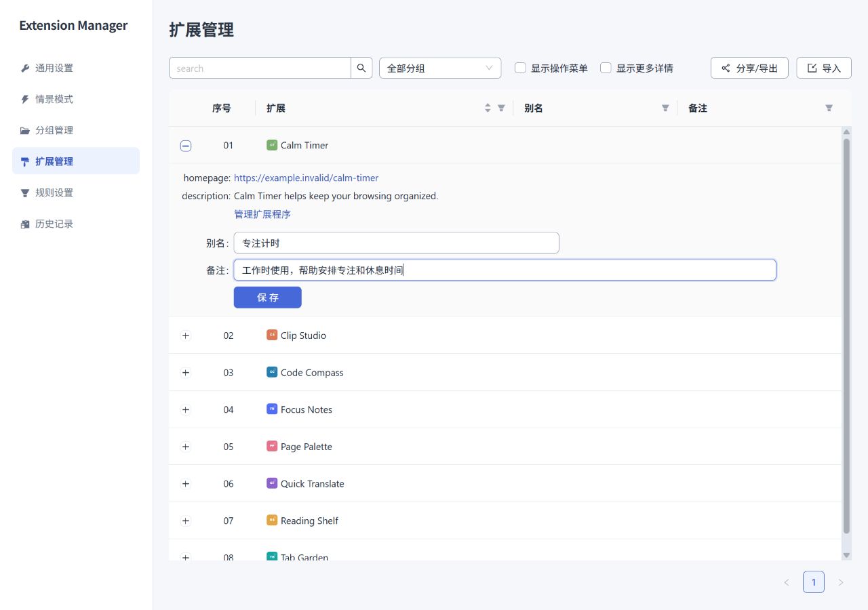Viewport: 868px width, 610px height.
Task: Go to the previous page arrow
Action: coord(787,582)
